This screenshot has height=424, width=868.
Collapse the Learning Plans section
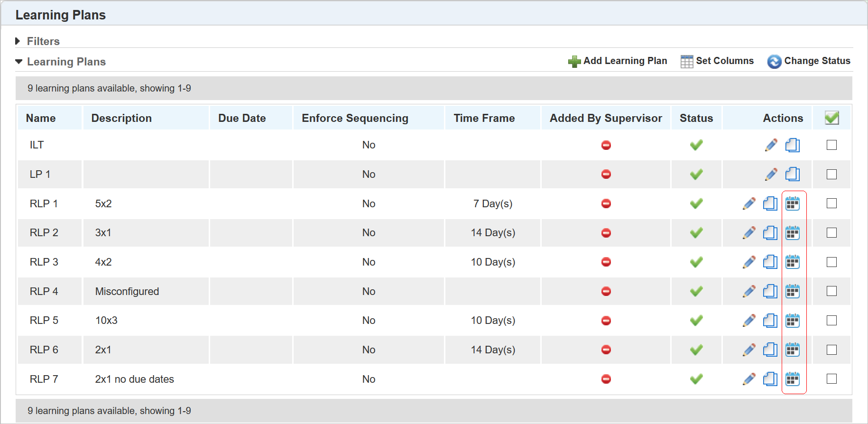pyautogui.click(x=19, y=62)
